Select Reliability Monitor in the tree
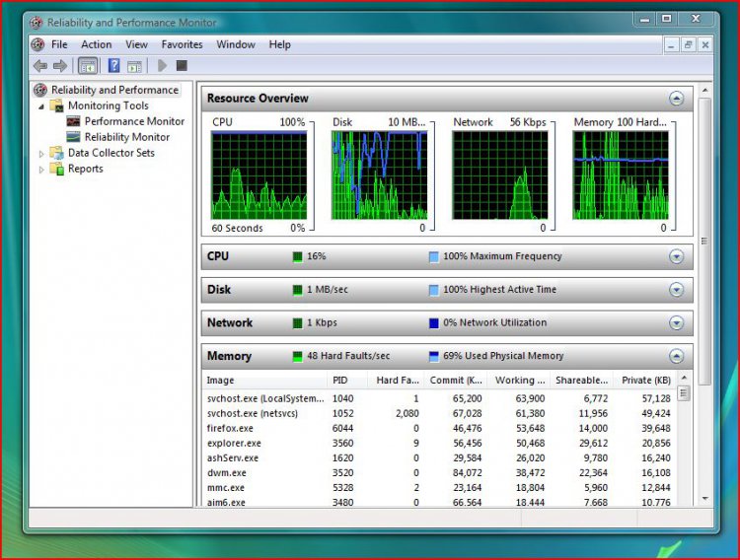The width and height of the screenshot is (740, 560). (x=127, y=137)
